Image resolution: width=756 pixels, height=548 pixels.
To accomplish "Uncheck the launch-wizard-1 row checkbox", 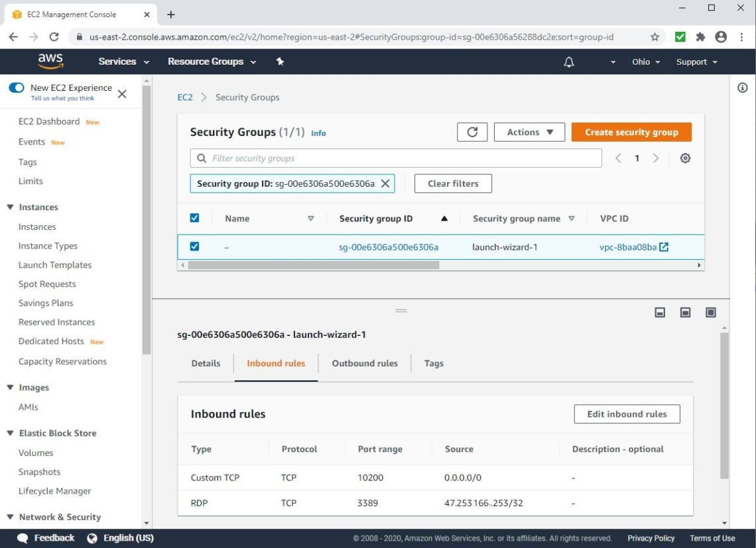I will click(x=194, y=247).
